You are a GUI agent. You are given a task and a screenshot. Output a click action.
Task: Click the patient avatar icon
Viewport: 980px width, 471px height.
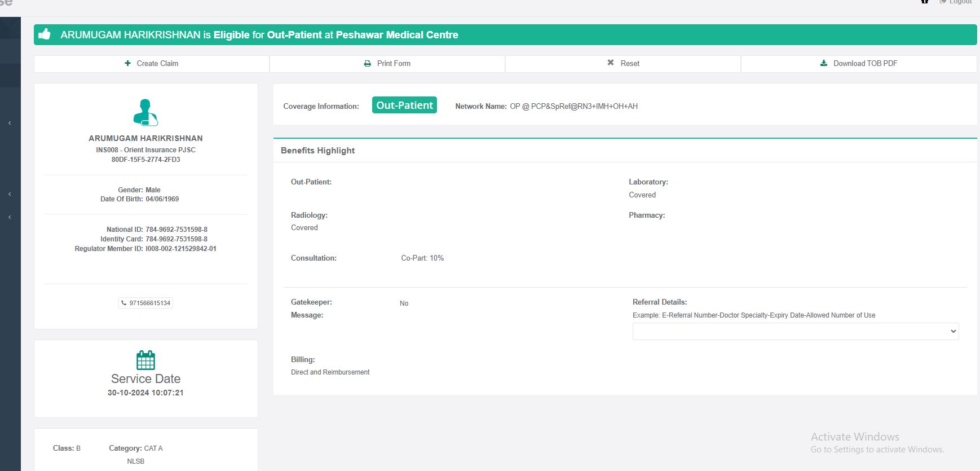pyautogui.click(x=145, y=112)
